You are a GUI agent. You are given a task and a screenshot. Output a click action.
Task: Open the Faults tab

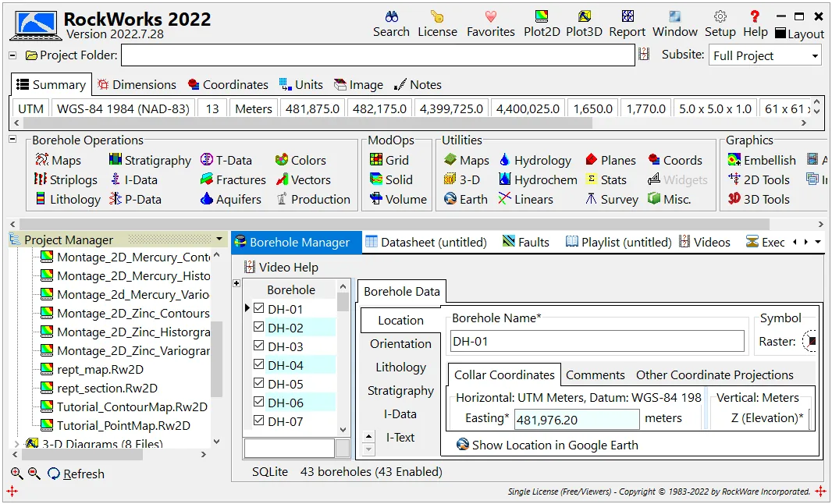526,243
